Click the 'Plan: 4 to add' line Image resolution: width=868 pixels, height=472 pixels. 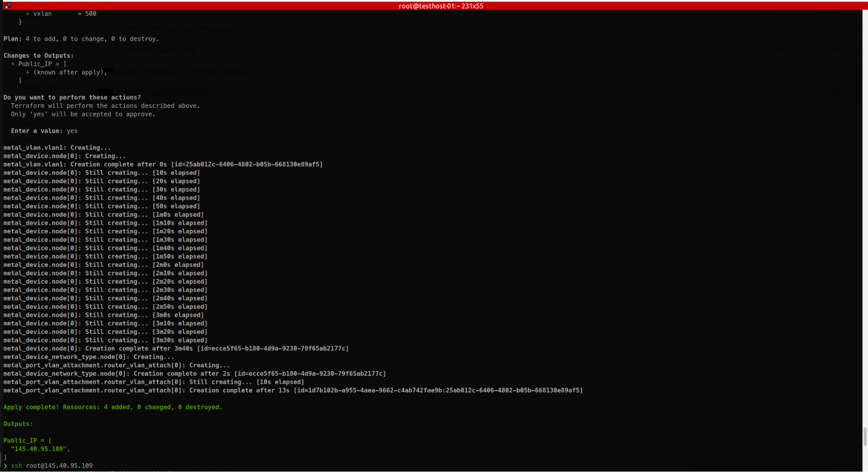coord(81,39)
